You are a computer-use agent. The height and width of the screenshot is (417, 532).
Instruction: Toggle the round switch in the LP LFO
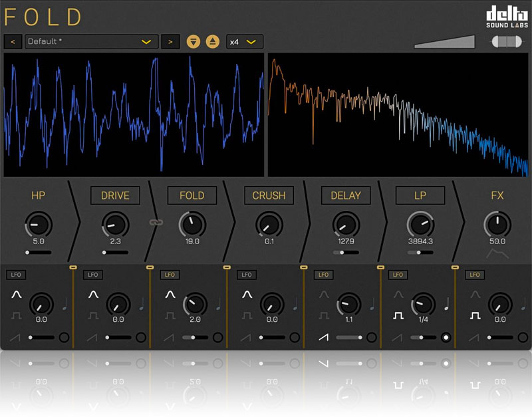[x=446, y=337]
